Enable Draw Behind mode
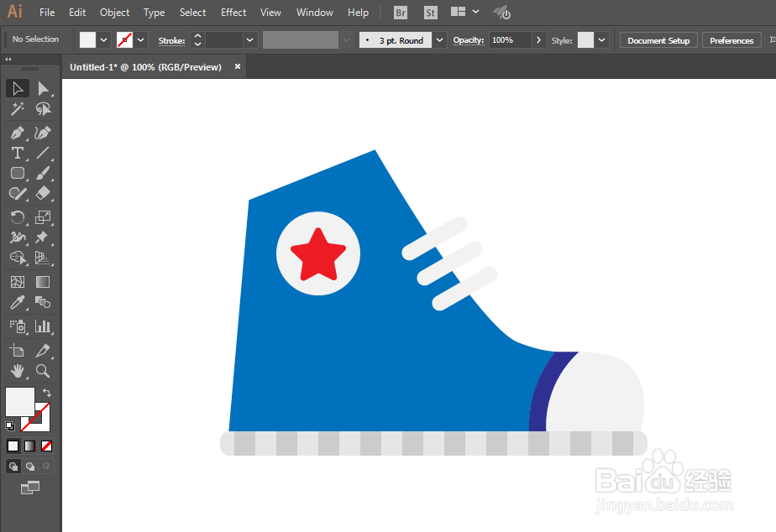This screenshot has height=532, width=776. point(30,467)
